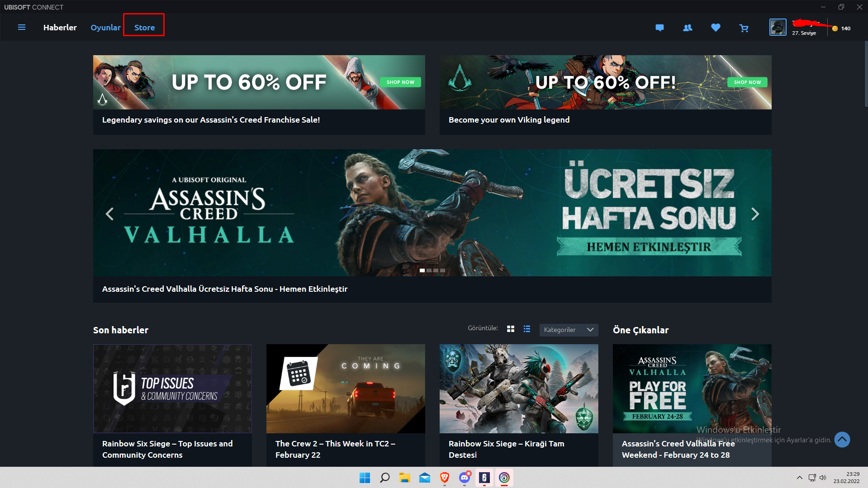
Task: Show the next carousel slide
Action: point(755,214)
